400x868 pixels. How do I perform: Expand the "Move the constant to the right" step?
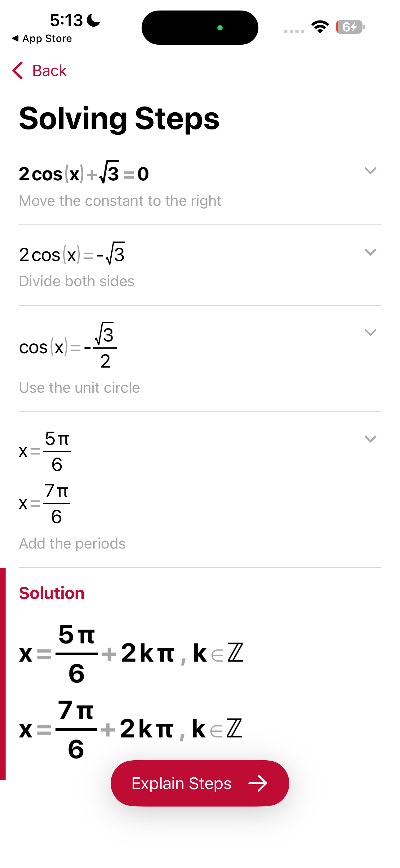370,171
